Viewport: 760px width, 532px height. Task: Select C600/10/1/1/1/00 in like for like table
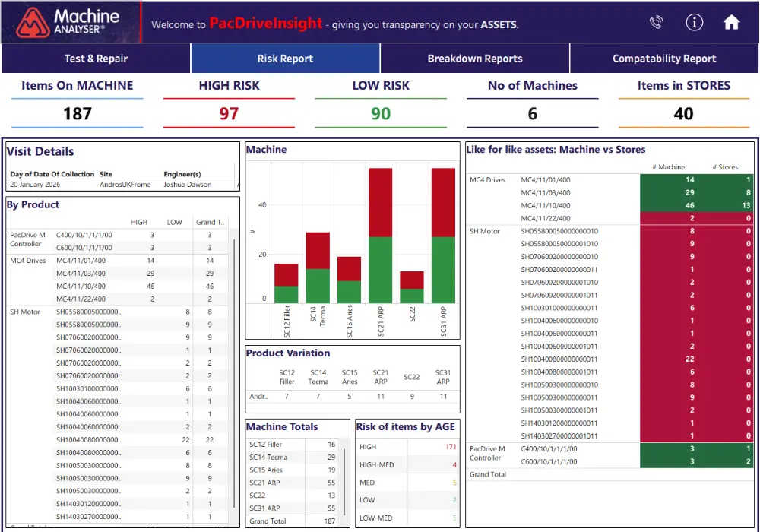(x=549, y=462)
